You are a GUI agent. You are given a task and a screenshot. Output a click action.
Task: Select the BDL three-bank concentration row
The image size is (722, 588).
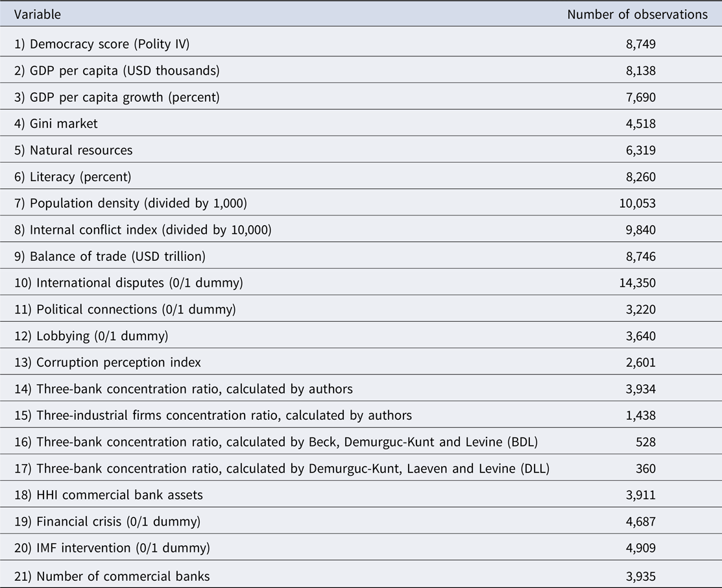click(x=361, y=442)
